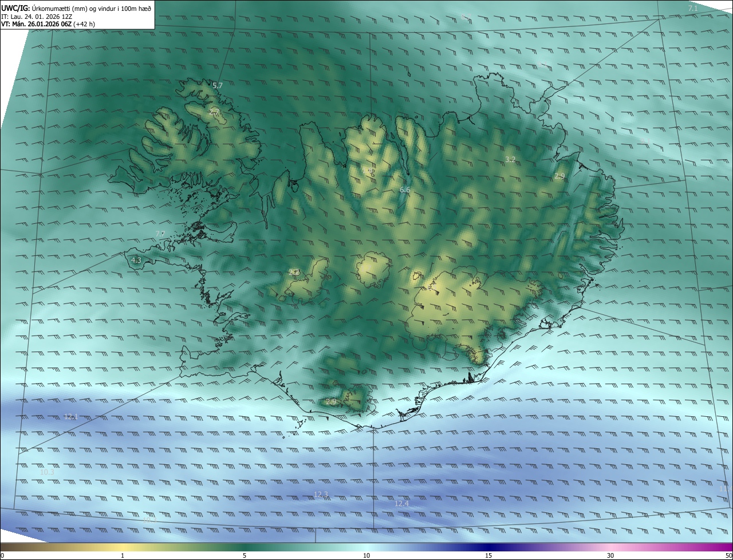Click the '2.2' value on the western glacier
This screenshot has width=733, height=560.
click(x=294, y=273)
